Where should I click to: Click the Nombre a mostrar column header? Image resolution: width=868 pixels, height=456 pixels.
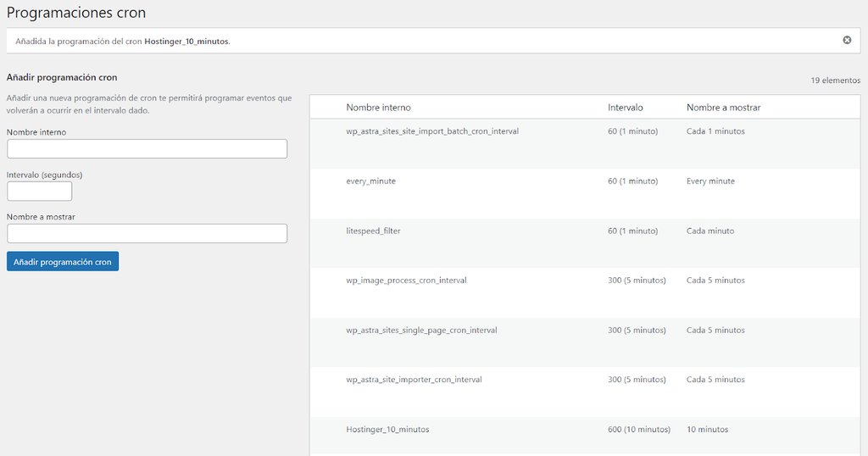723,108
